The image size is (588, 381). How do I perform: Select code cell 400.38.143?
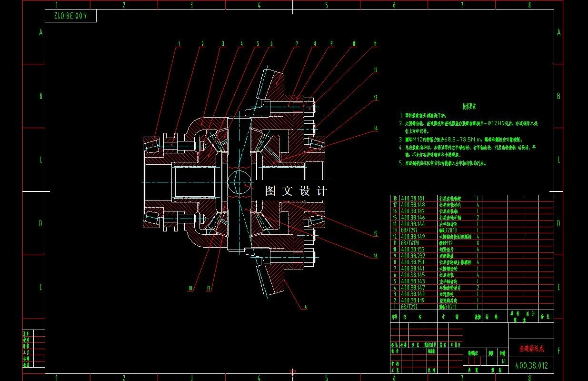413,281
